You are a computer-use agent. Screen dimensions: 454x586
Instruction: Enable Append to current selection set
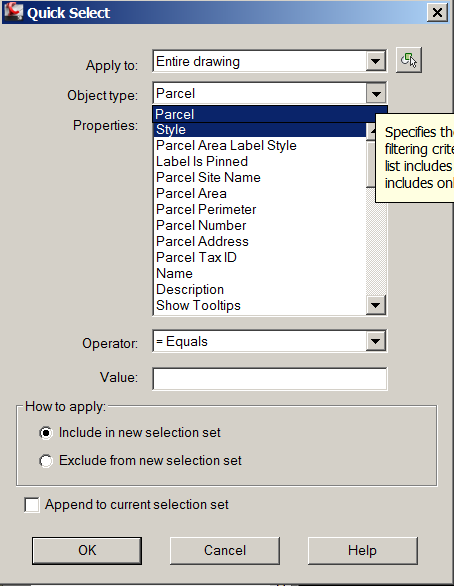point(126,505)
